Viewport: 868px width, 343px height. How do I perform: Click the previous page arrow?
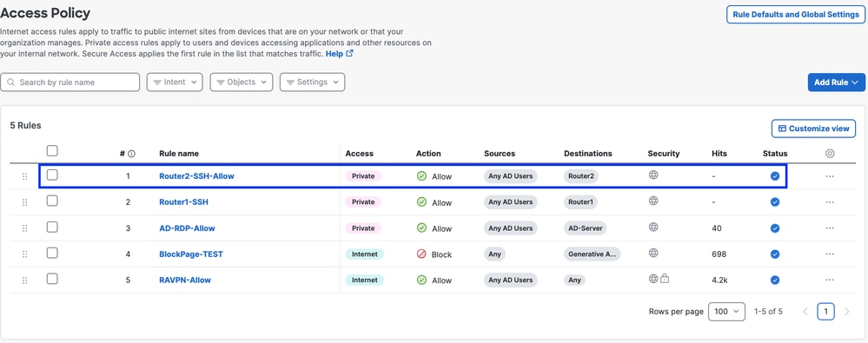[805, 312]
